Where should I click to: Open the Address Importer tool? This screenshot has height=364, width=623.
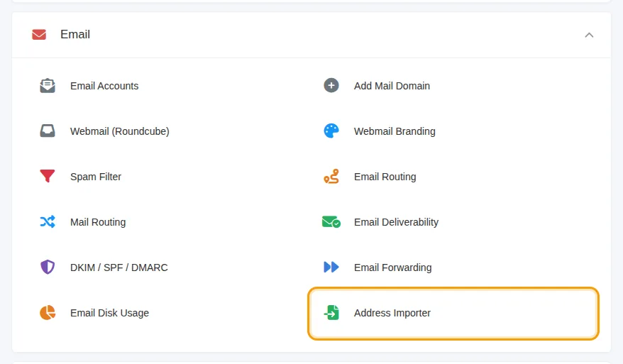click(392, 313)
